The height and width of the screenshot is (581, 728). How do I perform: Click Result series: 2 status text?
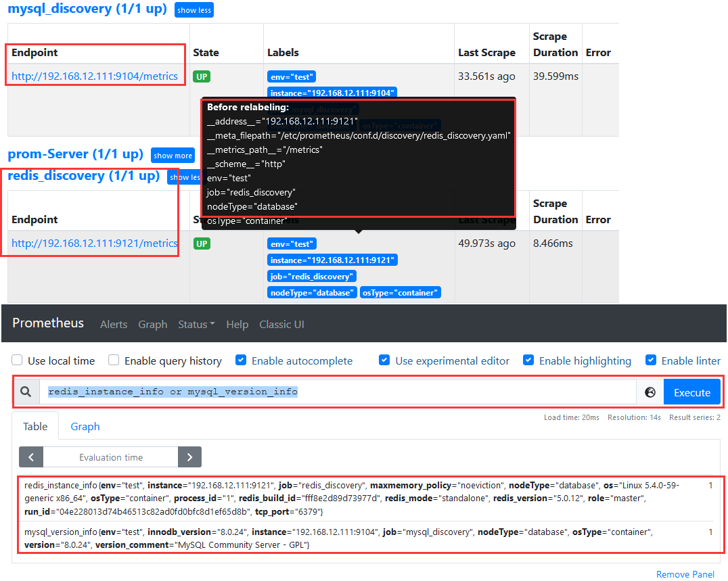pyautogui.click(x=695, y=417)
